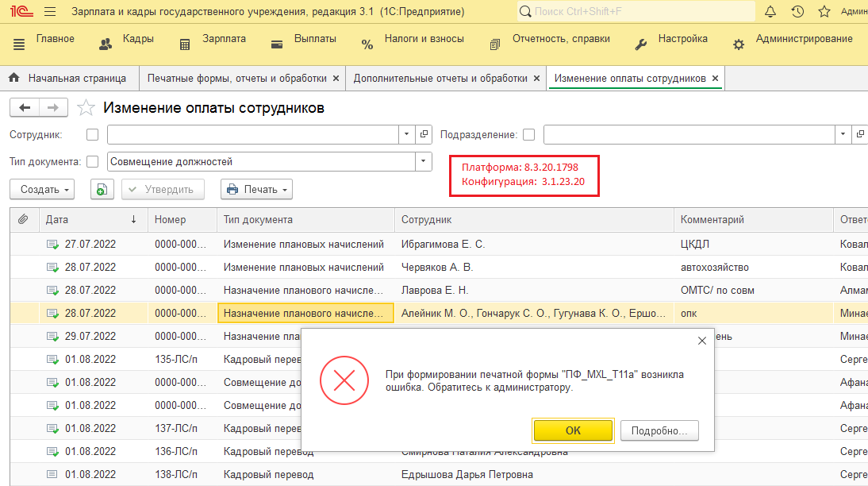Click the 1C logo icon
The image size is (868, 486).
pyautogui.click(x=21, y=11)
